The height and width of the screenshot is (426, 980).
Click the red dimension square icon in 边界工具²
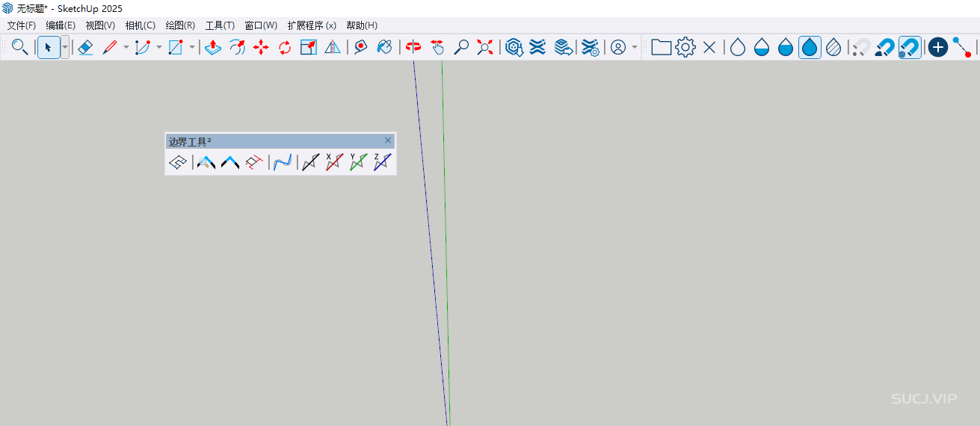click(254, 162)
